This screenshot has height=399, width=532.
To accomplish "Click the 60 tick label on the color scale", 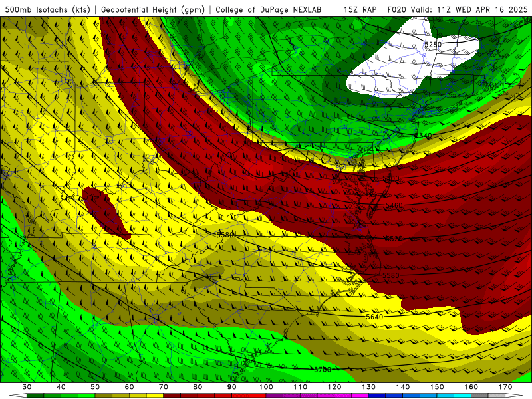I will tap(129, 387).
